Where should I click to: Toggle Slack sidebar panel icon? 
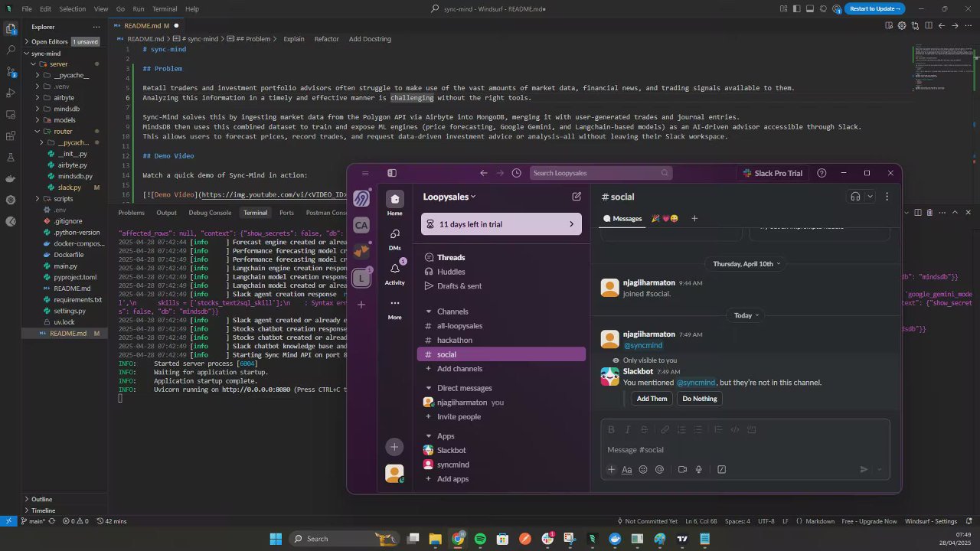392,173
